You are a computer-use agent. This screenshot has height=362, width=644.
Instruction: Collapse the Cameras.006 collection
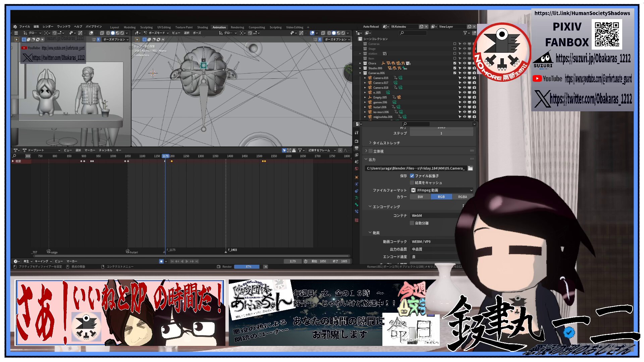[360, 73]
